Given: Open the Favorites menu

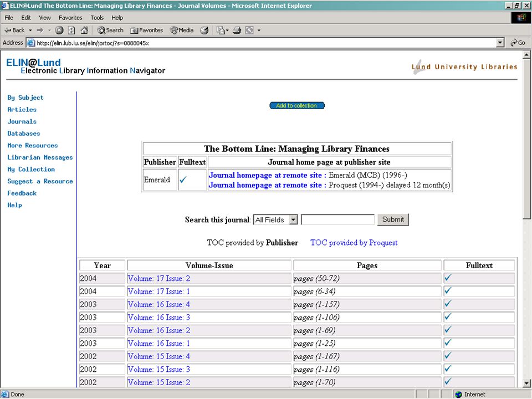Looking at the screenshot, I should (x=70, y=18).
